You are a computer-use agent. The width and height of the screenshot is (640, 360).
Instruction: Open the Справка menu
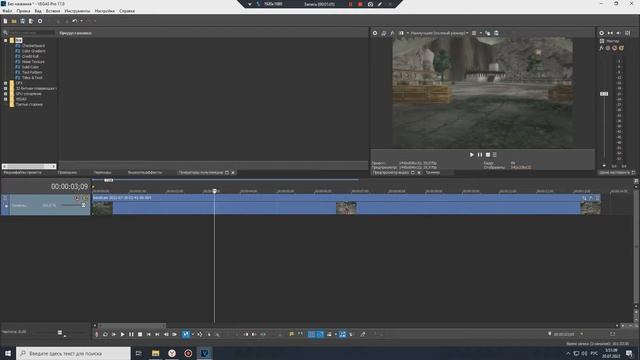click(127, 11)
